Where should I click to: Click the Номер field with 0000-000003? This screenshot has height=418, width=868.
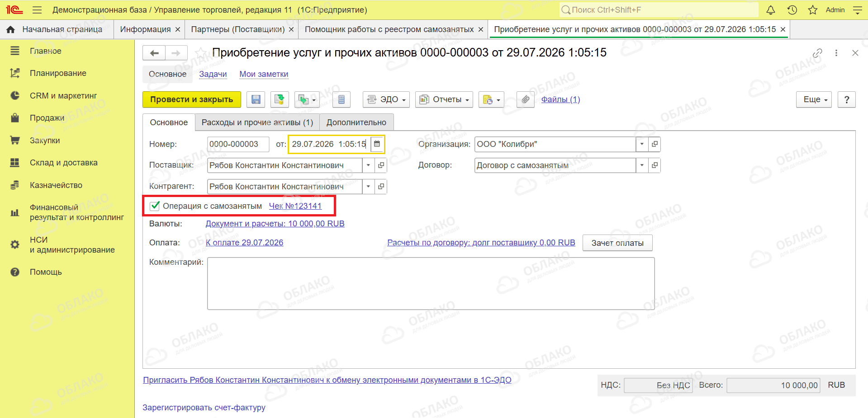pos(238,144)
